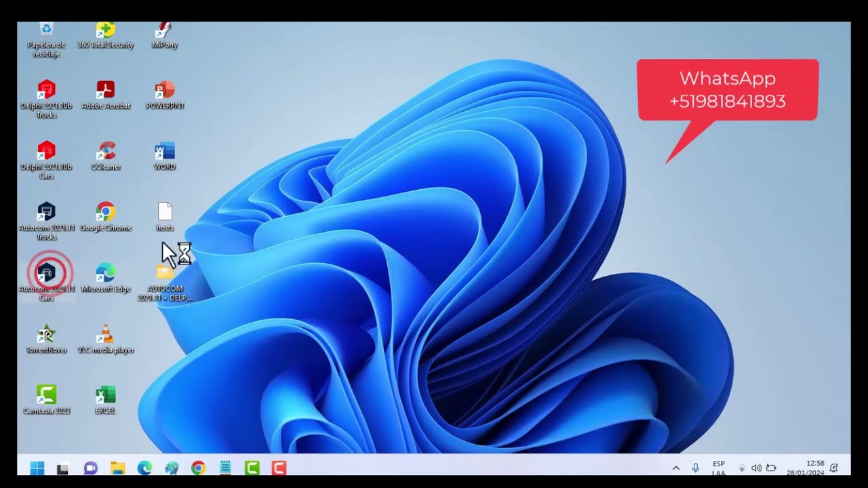The height and width of the screenshot is (488, 868).
Task: Select the Delphi 2021.10b Cars shortcut
Action: pos(46,160)
